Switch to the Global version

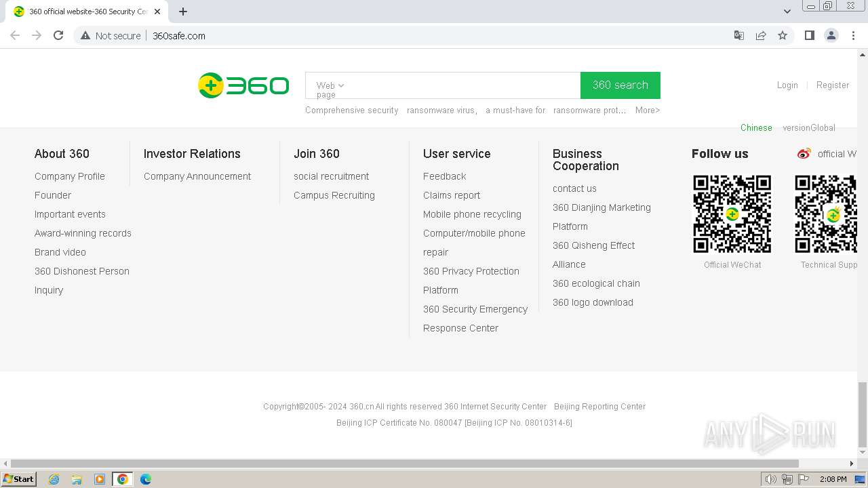pyautogui.click(x=809, y=127)
